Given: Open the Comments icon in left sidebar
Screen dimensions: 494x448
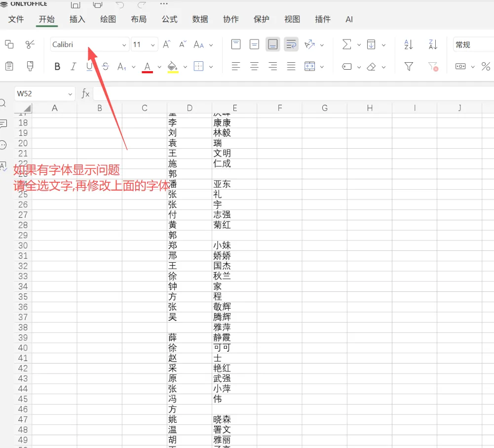Looking at the screenshot, I should (3, 123).
